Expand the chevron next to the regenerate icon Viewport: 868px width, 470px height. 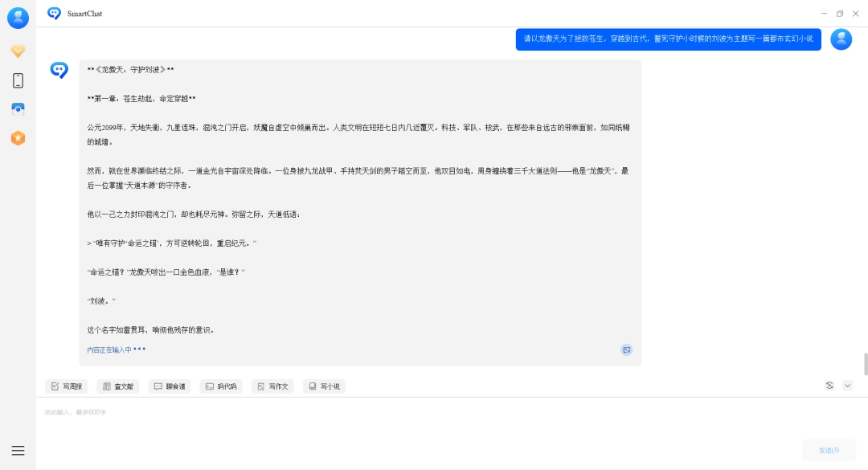pos(845,386)
